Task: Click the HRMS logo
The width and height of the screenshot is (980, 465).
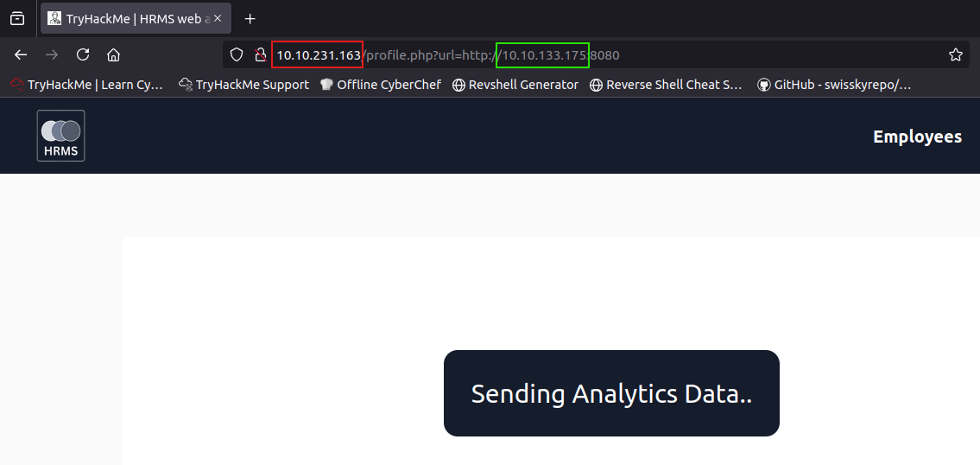Action: click(x=60, y=136)
